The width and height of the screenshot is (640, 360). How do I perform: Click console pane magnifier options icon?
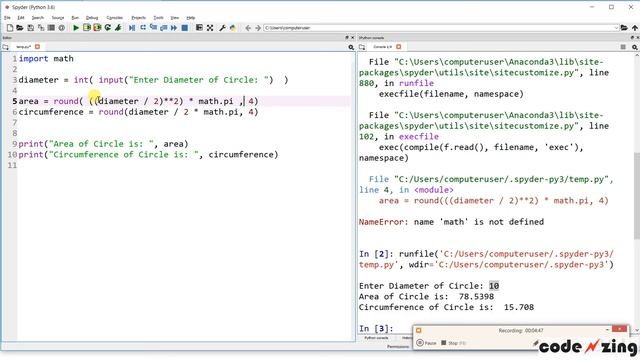pyautogui.click(x=635, y=47)
